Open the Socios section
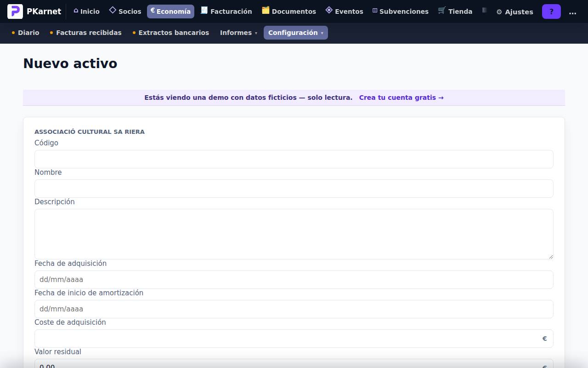Screen dimensions: 588x368 click(x=125, y=11)
